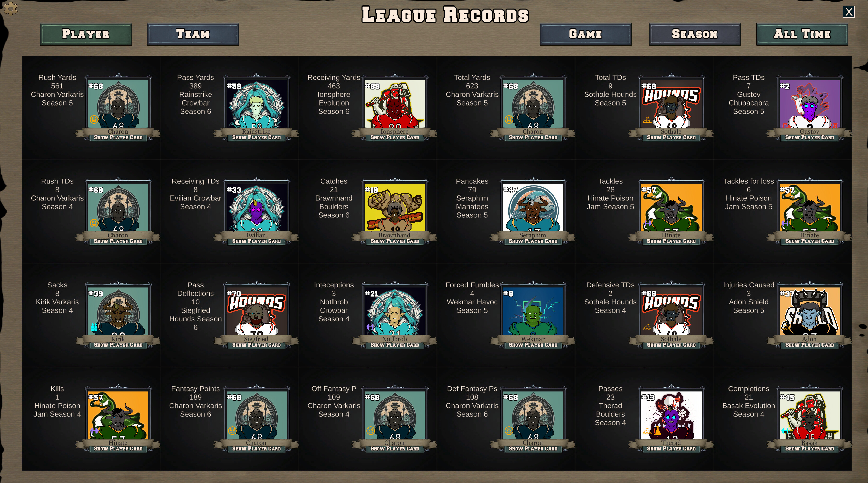Click the dumbbell icon on Hinate's Kills card
Screen dimensions: 868x483
point(94,430)
